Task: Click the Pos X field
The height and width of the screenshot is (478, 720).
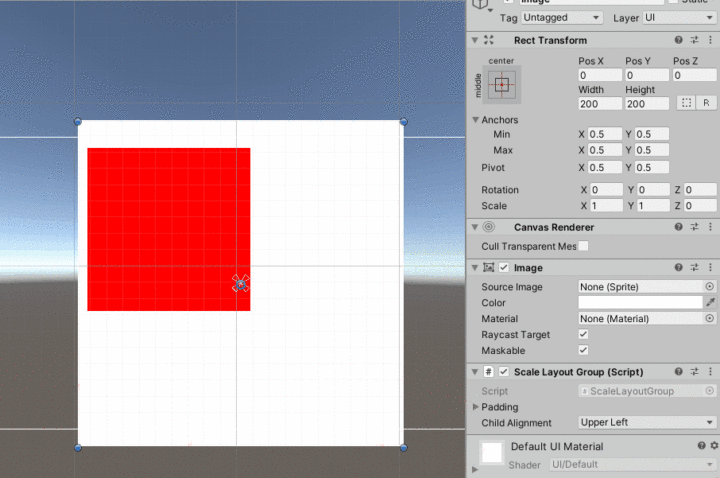Action: (x=600, y=75)
